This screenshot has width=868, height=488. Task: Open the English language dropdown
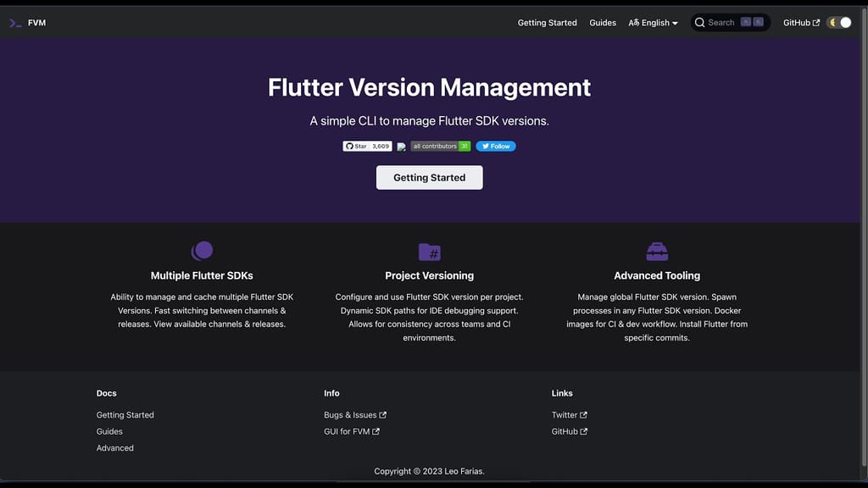point(654,22)
